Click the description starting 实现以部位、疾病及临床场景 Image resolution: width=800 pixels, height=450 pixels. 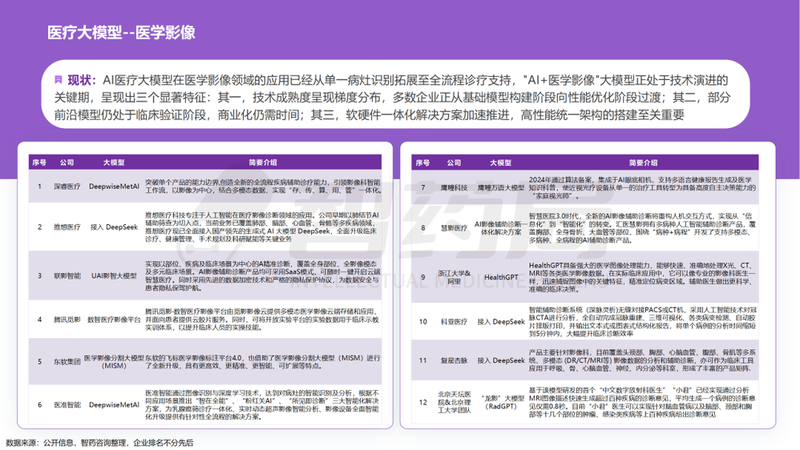[262, 276]
